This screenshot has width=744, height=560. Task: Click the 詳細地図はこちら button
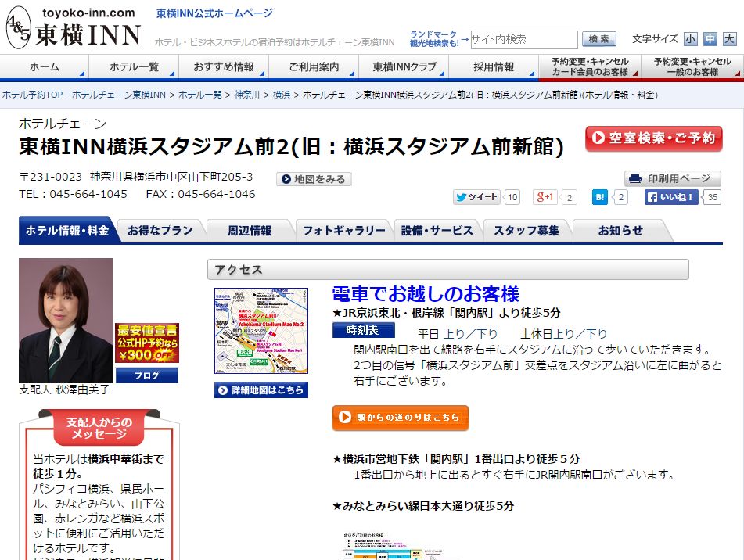261,389
